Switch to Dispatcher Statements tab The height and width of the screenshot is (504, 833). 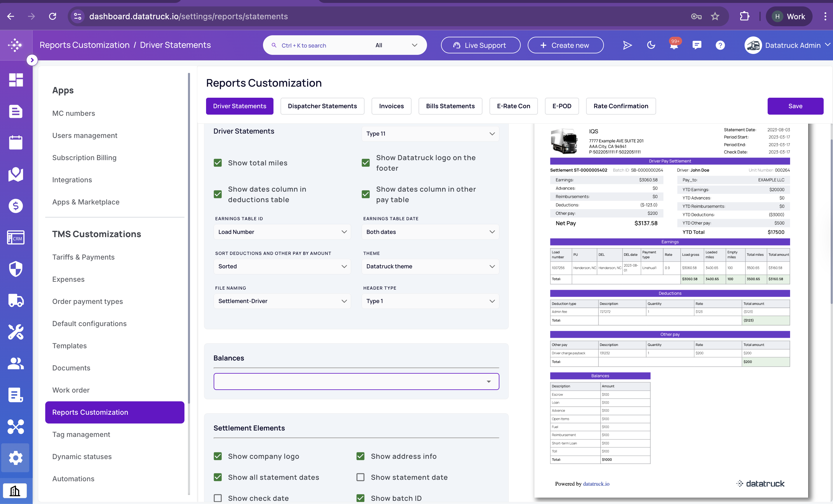click(322, 106)
